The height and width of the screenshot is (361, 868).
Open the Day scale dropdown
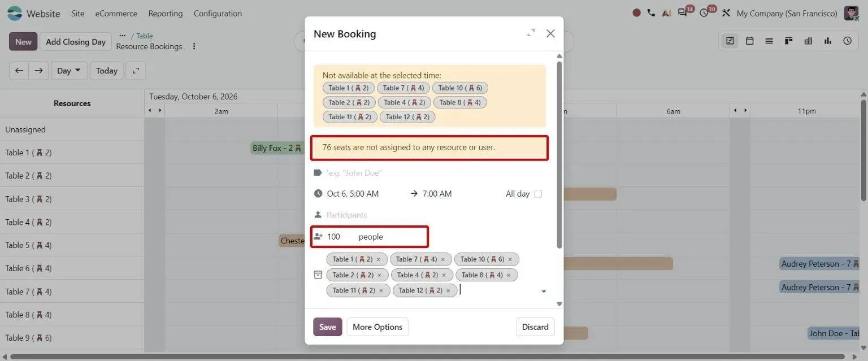[69, 71]
